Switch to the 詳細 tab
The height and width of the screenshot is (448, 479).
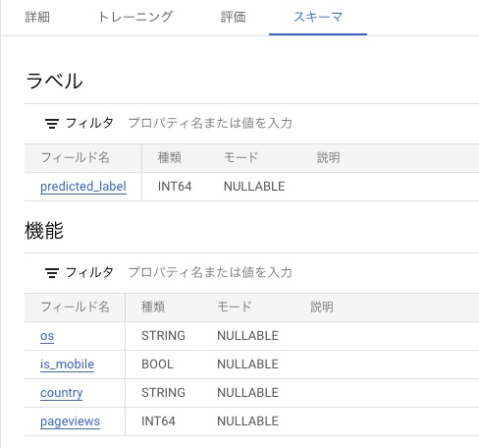37,17
